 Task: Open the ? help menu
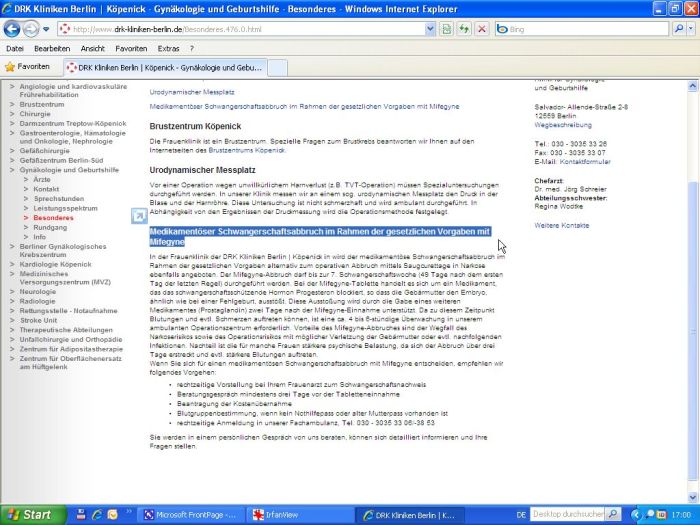[x=192, y=49]
